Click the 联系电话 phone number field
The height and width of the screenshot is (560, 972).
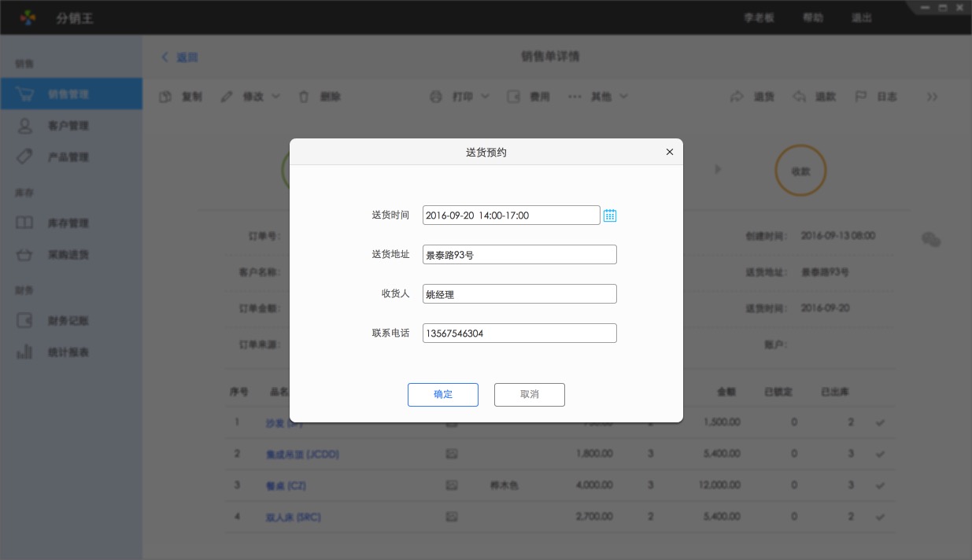(x=519, y=333)
